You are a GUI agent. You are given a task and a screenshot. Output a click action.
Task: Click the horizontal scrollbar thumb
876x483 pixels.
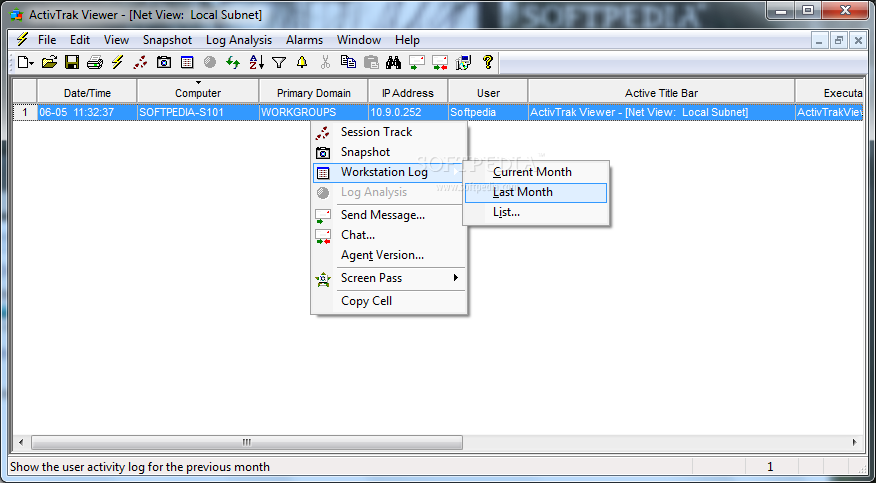coord(247,442)
